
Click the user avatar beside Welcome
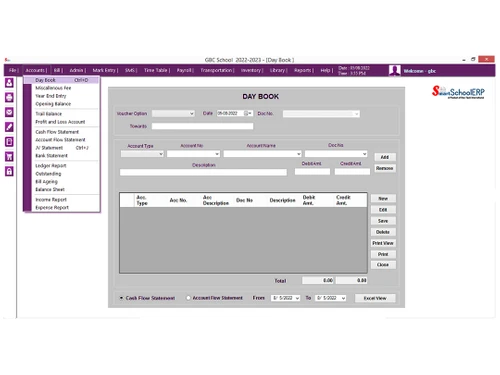pos(395,71)
